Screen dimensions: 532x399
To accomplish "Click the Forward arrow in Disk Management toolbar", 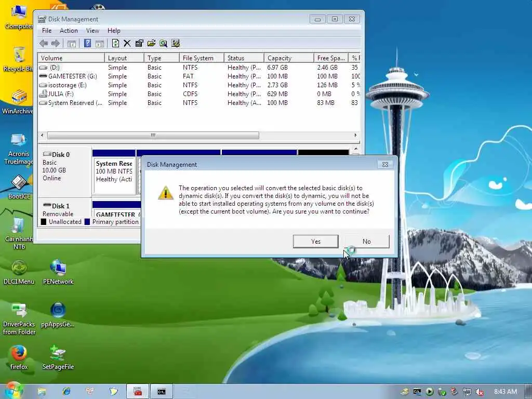I will (55, 44).
